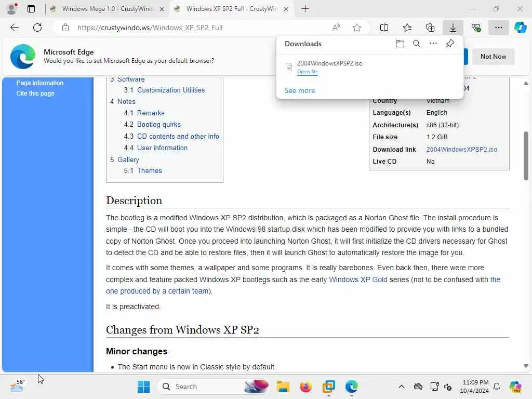The image size is (532, 399).
Task: Open the notifications bell icon
Action: tap(497, 387)
